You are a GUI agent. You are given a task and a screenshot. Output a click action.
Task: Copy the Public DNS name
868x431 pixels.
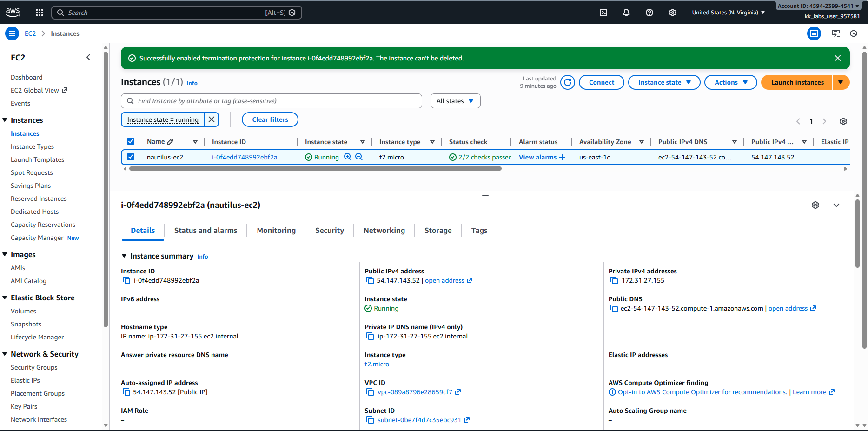[x=614, y=308]
